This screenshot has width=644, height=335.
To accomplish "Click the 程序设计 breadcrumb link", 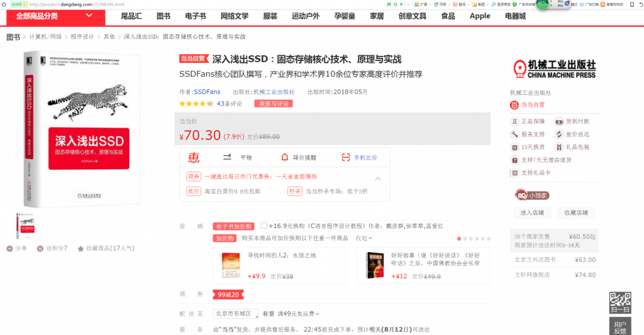I will point(82,36).
